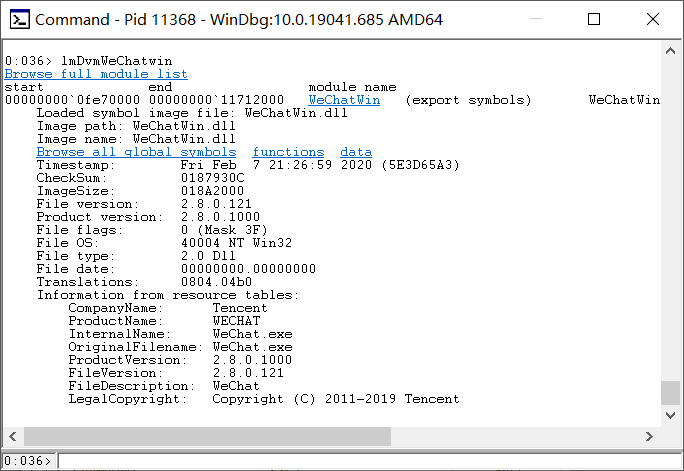This screenshot has width=684, height=471.
Task: Open the 'data' symbol link
Action: point(356,152)
